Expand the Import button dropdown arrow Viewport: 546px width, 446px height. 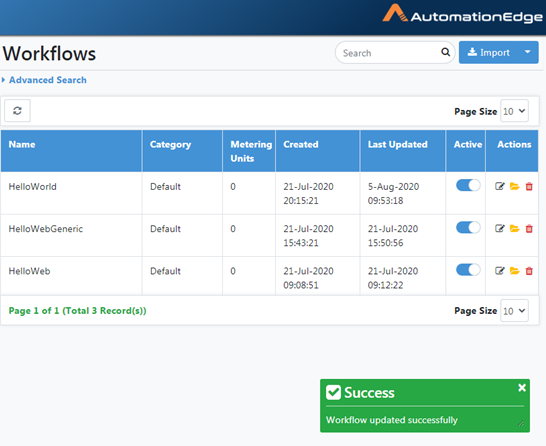[528, 52]
